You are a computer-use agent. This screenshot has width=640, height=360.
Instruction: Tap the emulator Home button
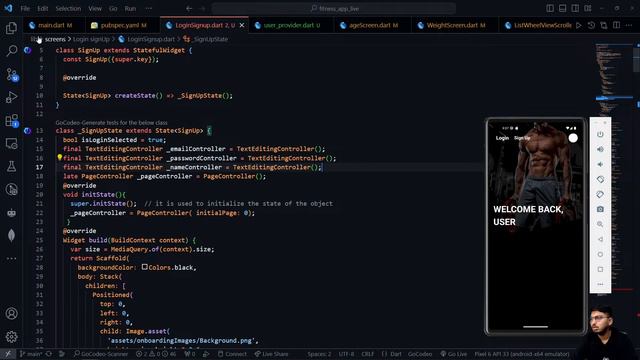click(x=600, y=254)
